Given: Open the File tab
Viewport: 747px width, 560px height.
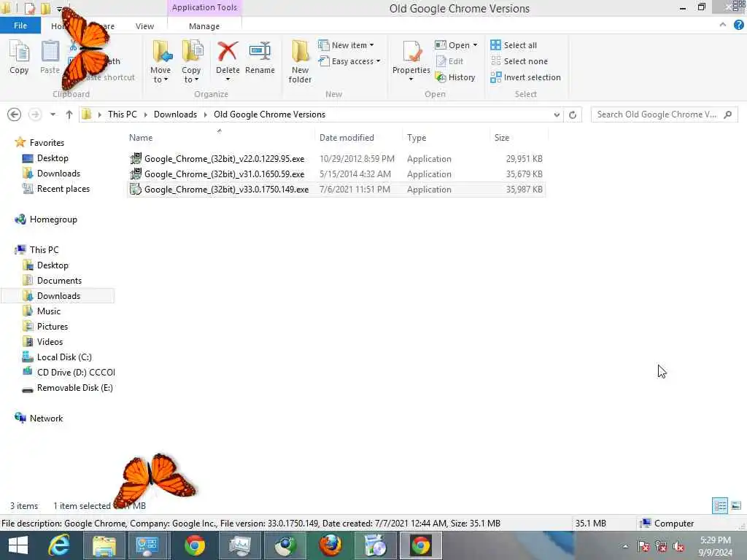Looking at the screenshot, I should point(20,26).
